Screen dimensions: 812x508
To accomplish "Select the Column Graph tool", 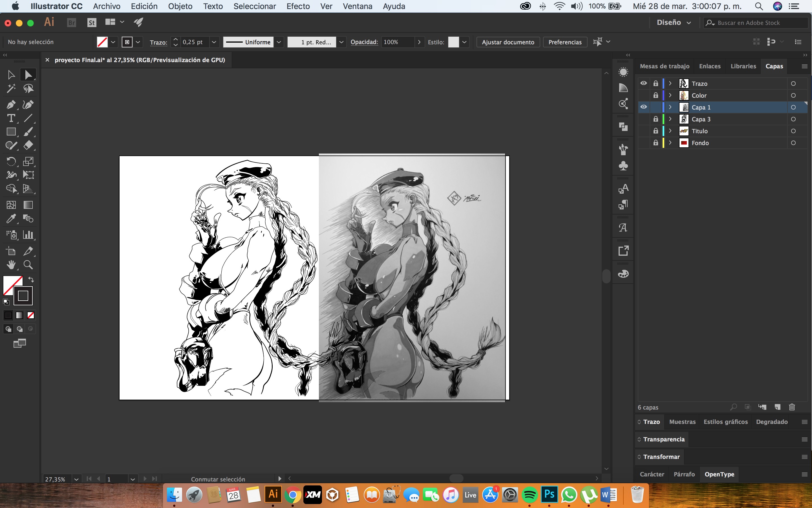I will coord(28,235).
